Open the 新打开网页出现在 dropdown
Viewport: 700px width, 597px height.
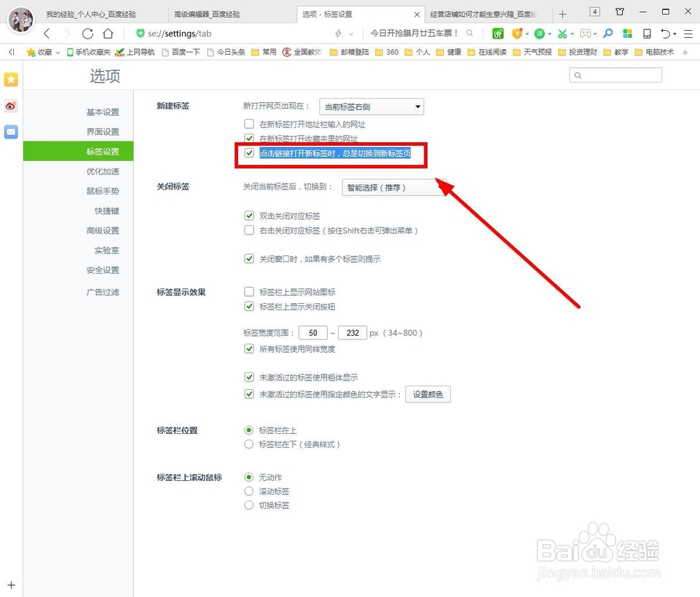[x=371, y=106]
